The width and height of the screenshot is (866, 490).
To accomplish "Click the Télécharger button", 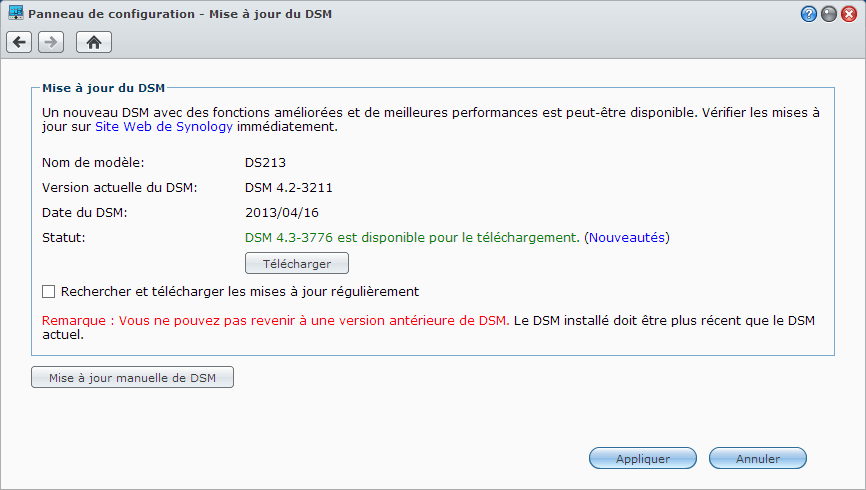I will click(x=297, y=264).
